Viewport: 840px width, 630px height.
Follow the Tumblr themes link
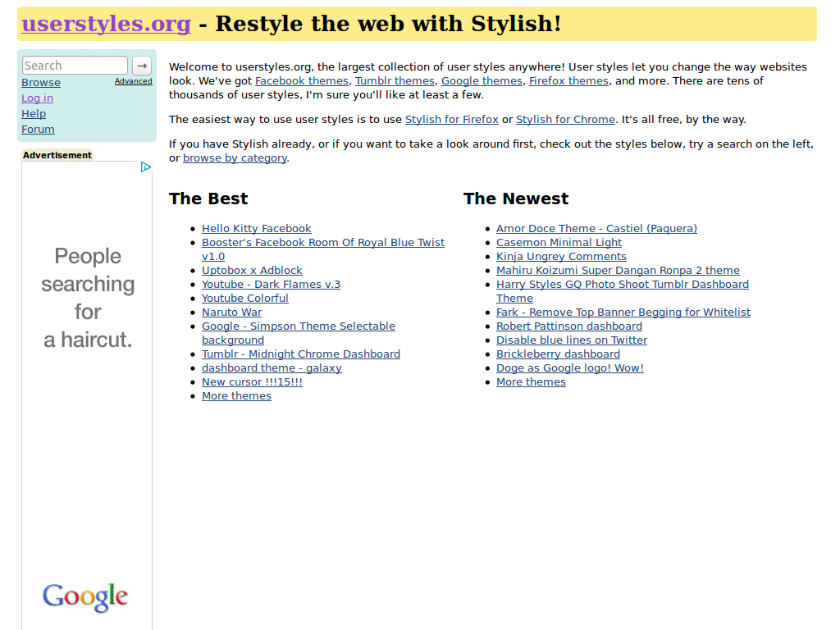(395, 81)
